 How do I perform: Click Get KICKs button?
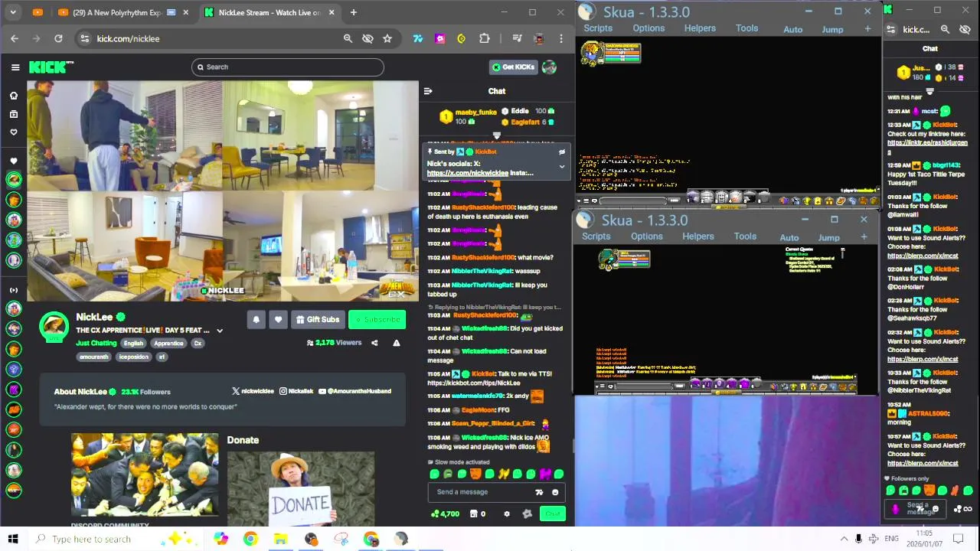pyautogui.click(x=513, y=67)
